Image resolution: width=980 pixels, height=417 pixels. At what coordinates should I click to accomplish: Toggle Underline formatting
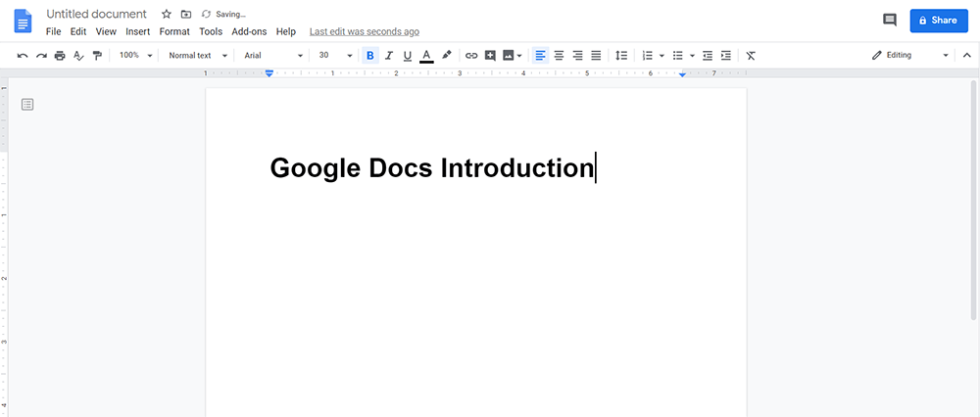coord(408,56)
